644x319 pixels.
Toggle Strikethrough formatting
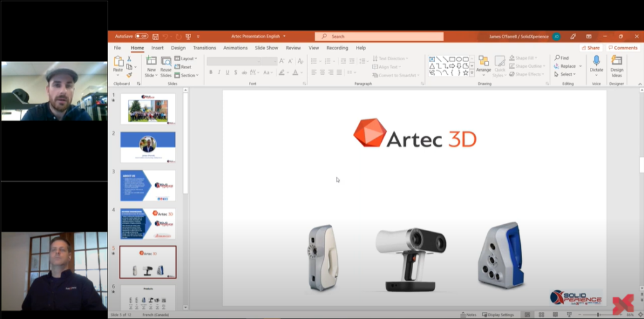245,73
